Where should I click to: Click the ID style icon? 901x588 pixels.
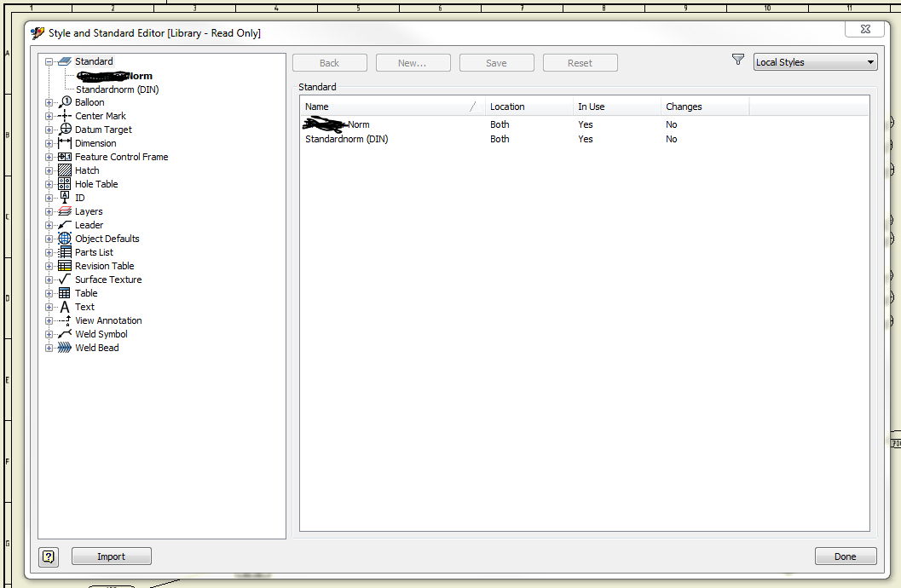tap(65, 198)
